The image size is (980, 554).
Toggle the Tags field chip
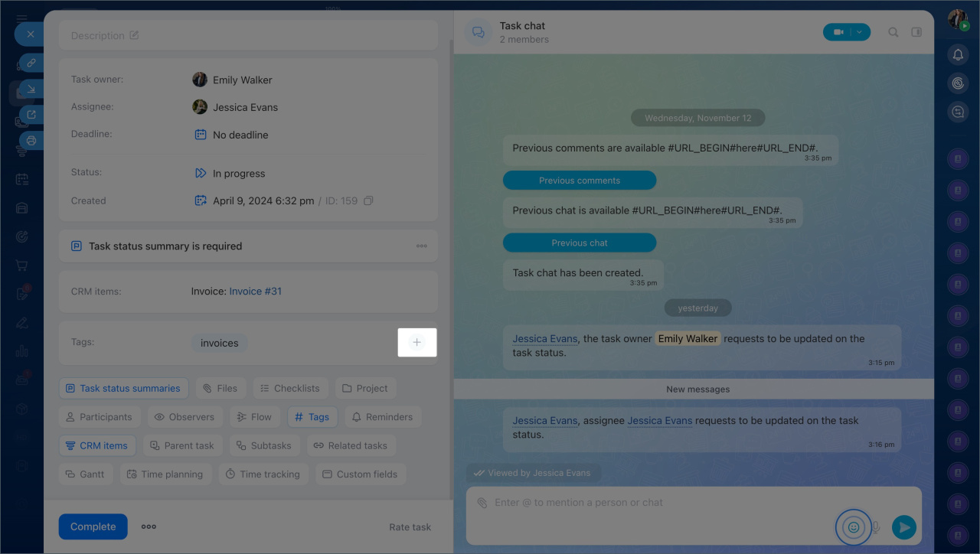click(x=312, y=417)
